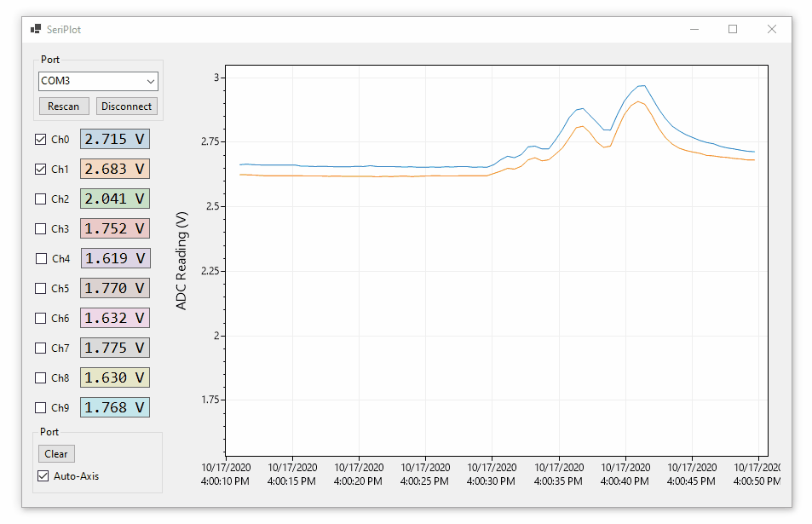This screenshot has width=812, height=524.
Task: Select the green Ch2 2.041 V swatch
Action: [115, 199]
